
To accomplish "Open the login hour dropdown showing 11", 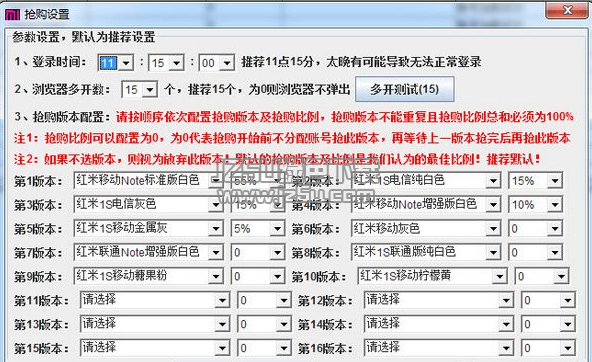I will click(116, 63).
